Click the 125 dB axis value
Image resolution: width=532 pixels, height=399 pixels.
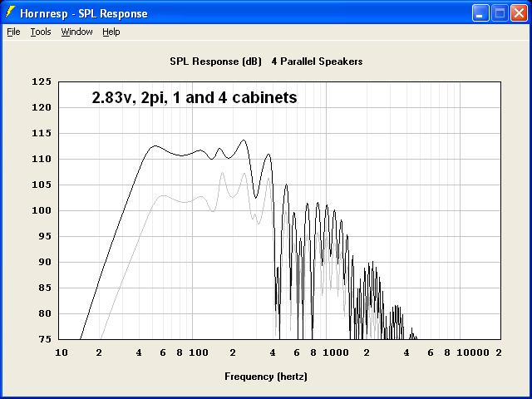42,81
